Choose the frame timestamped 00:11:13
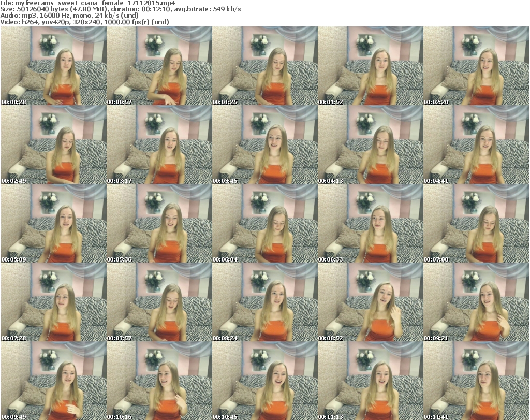530x420 pixels. [371, 381]
